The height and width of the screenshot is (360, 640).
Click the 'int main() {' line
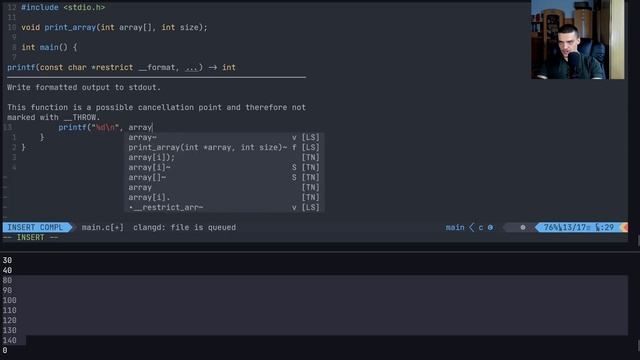tap(49, 47)
